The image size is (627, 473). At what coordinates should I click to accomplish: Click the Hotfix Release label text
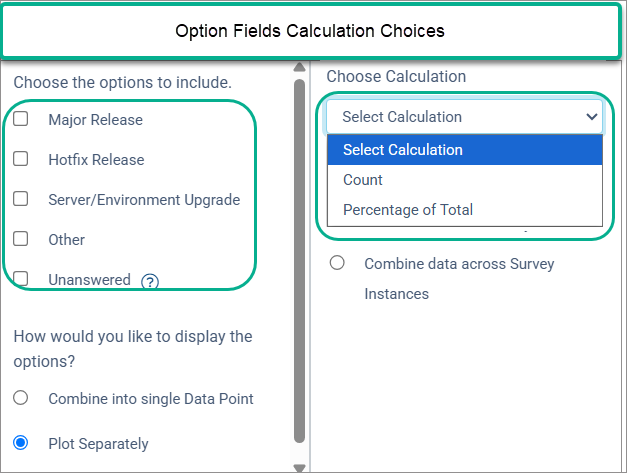coord(96,160)
